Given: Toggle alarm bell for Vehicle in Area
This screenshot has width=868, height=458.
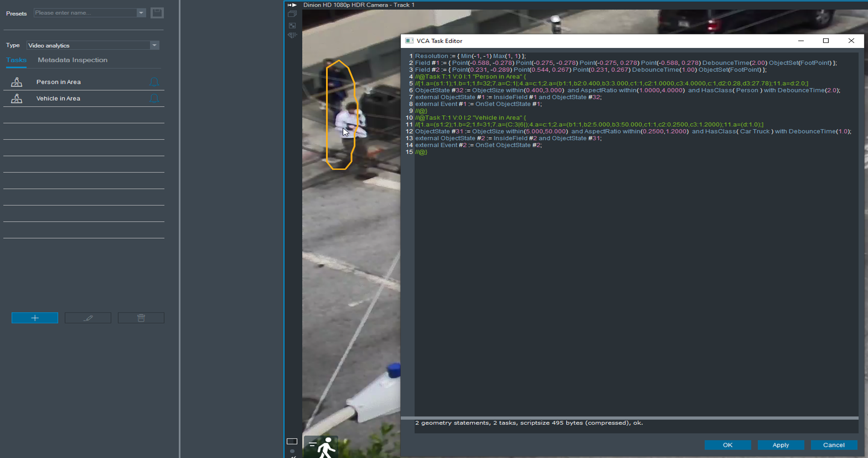Looking at the screenshot, I should click(x=154, y=98).
